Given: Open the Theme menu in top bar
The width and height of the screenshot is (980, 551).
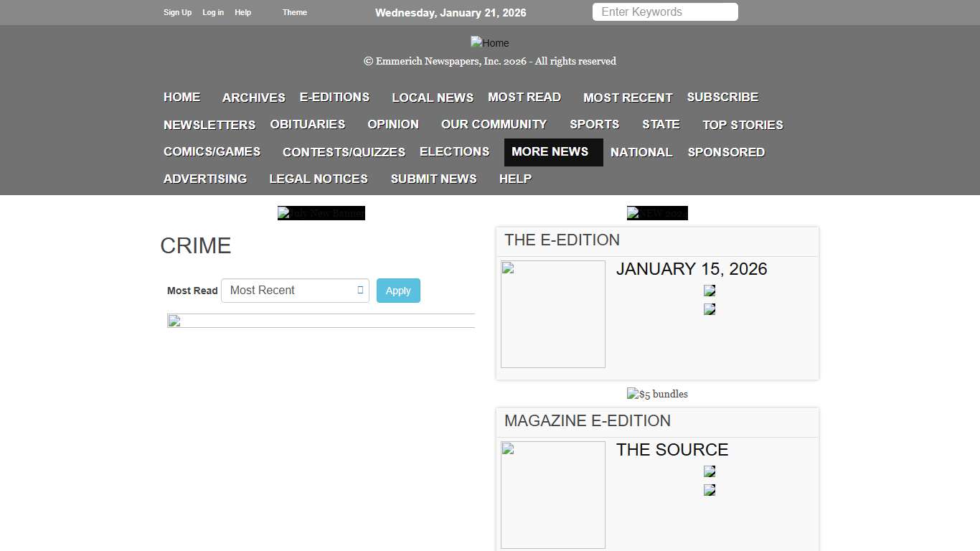Looking at the screenshot, I should [x=294, y=12].
